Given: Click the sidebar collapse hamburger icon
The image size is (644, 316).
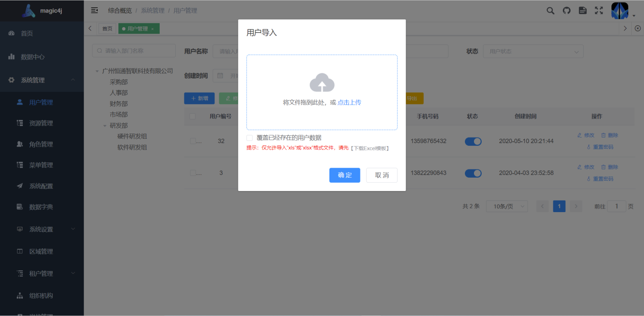Looking at the screenshot, I should click(x=94, y=10).
